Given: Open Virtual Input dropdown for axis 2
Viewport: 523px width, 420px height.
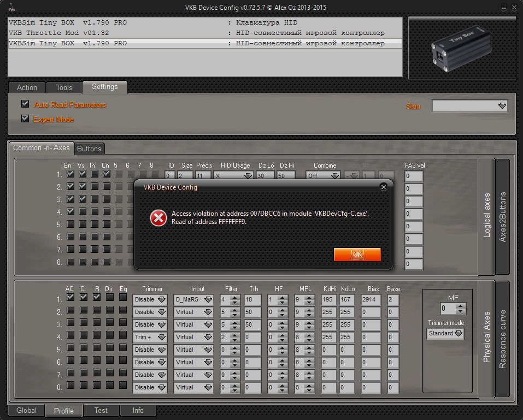Looking at the screenshot, I should click(x=193, y=312).
